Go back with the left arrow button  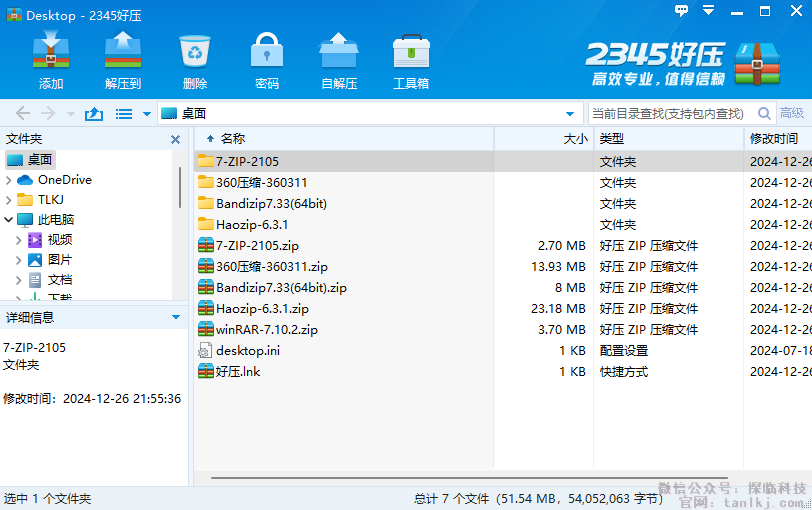[x=23, y=113]
